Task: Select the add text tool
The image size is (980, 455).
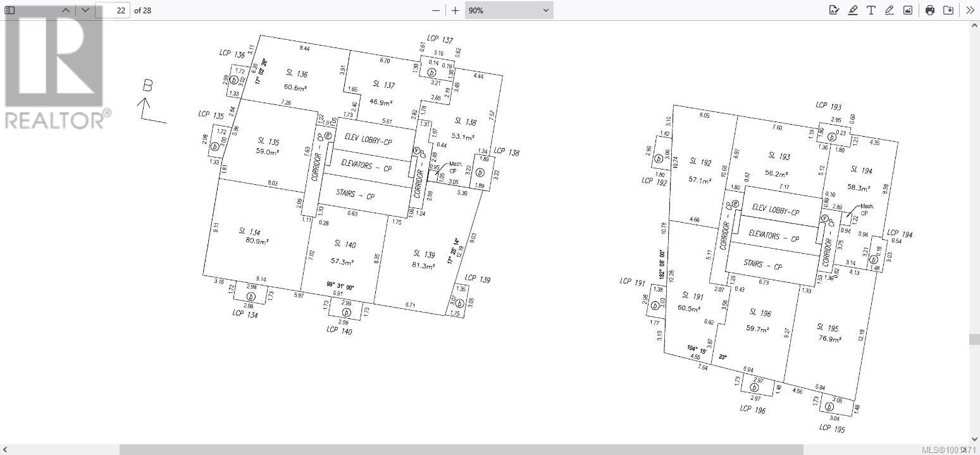Action: pos(871,10)
